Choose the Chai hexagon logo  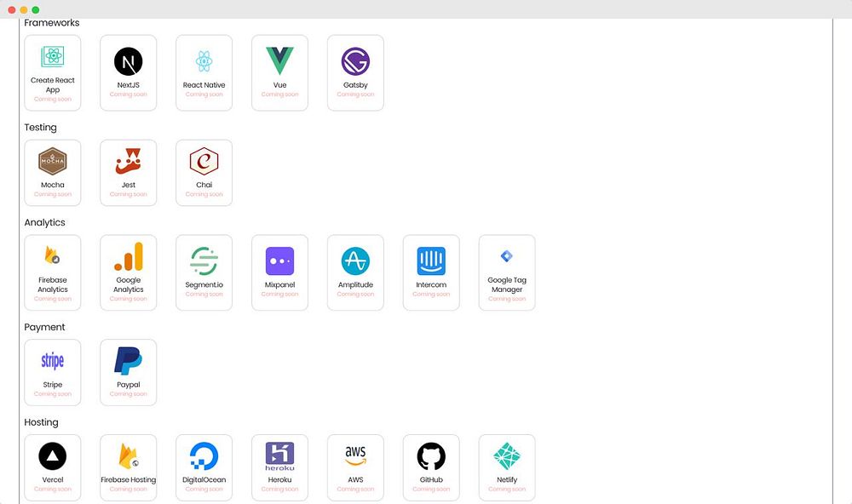pos(204,161)
